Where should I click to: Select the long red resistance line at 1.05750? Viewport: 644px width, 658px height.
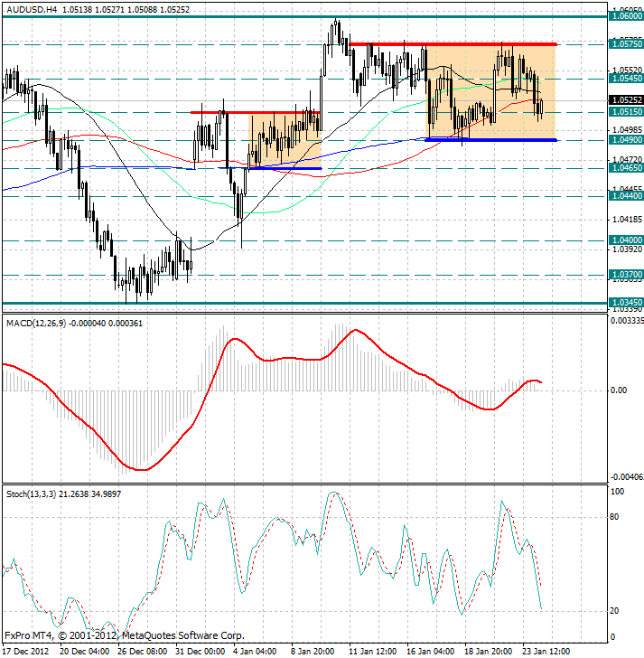tap(453, 44)
